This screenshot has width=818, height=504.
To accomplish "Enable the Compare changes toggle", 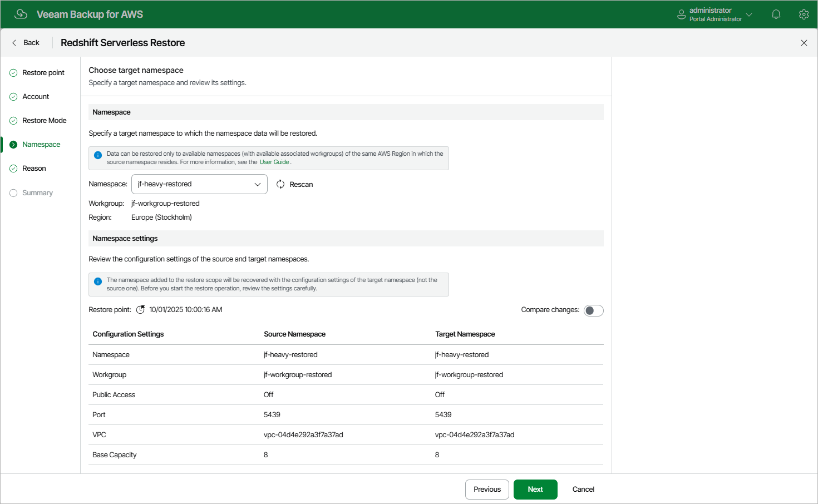I will click(x=593, y=310).
